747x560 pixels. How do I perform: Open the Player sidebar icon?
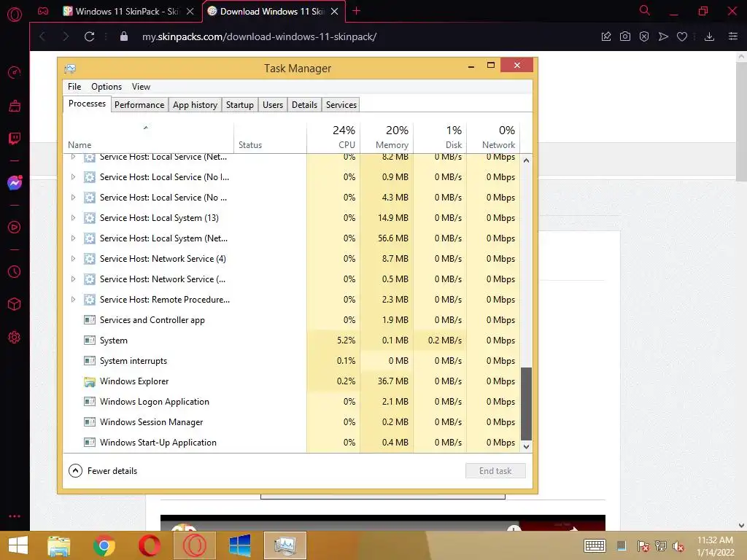click(15, 227)
